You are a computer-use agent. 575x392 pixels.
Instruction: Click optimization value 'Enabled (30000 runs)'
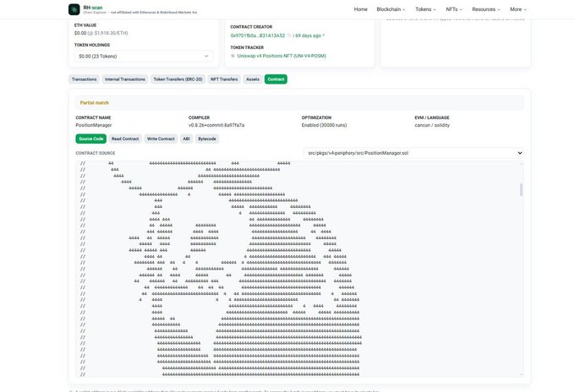[324, 125]
